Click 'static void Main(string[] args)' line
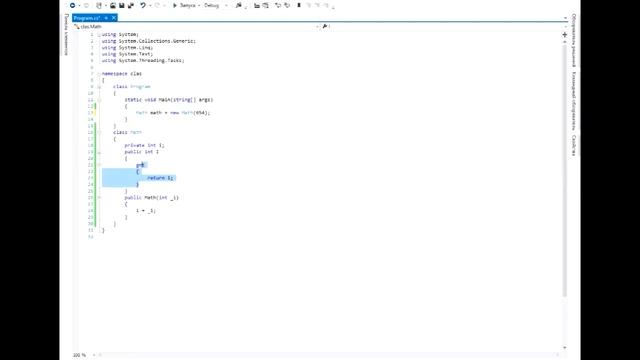 coord(169,100)
